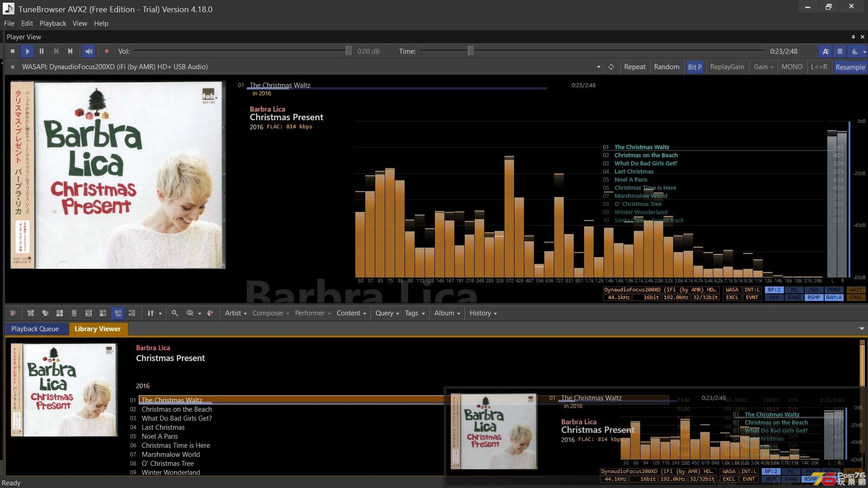Viewport: 868px width, 488px height.
Task: Click the refresh device icon
Action: [x=611, y=67]
